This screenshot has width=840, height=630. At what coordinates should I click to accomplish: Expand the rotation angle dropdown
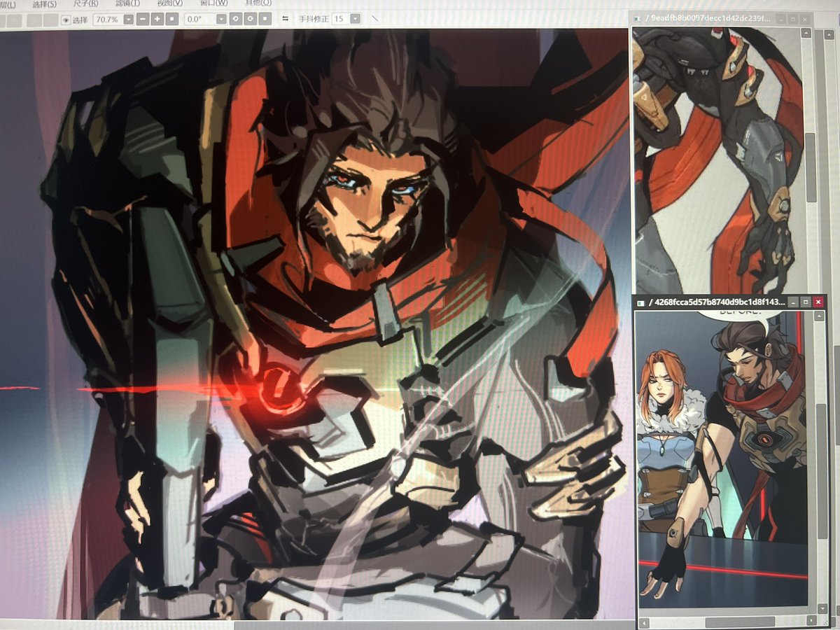(x=221, y=20)
